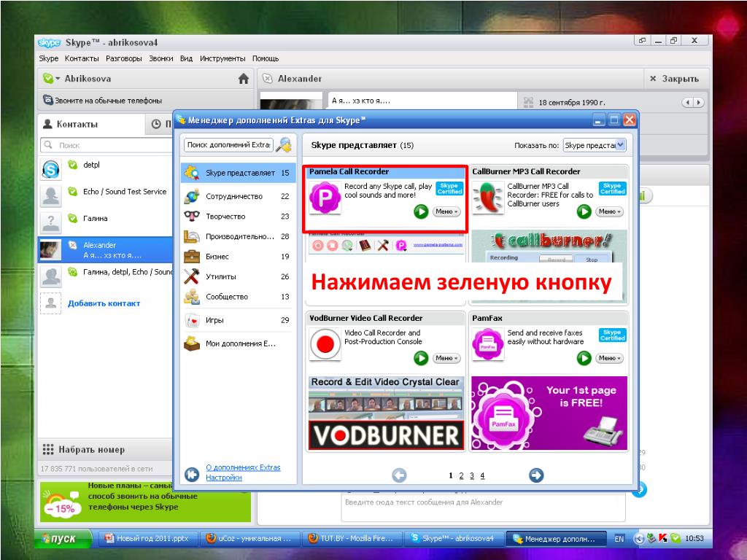Open the Вид menu
Image resolution: width=747 pixels, height=560 pixels.
(186, 58)
